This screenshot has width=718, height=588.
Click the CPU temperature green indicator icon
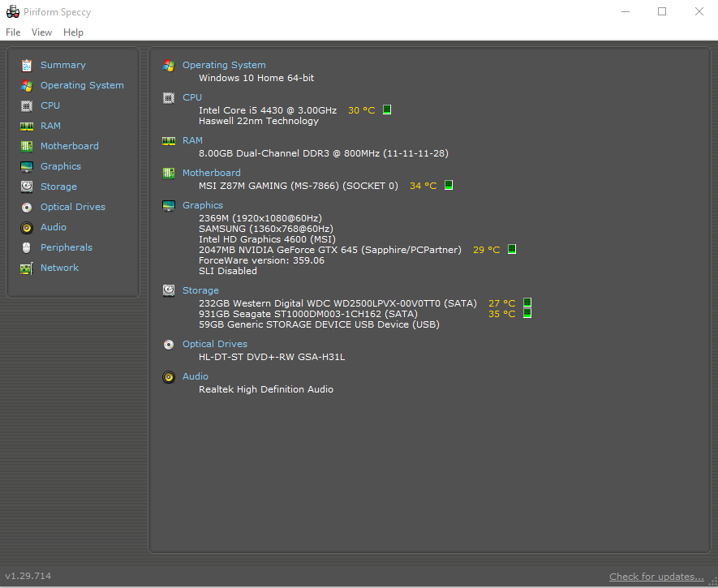coord(387,109)
